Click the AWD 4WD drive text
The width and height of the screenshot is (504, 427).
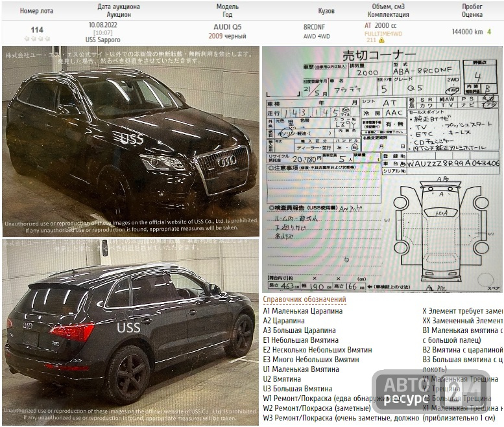[x=317, y=36]
